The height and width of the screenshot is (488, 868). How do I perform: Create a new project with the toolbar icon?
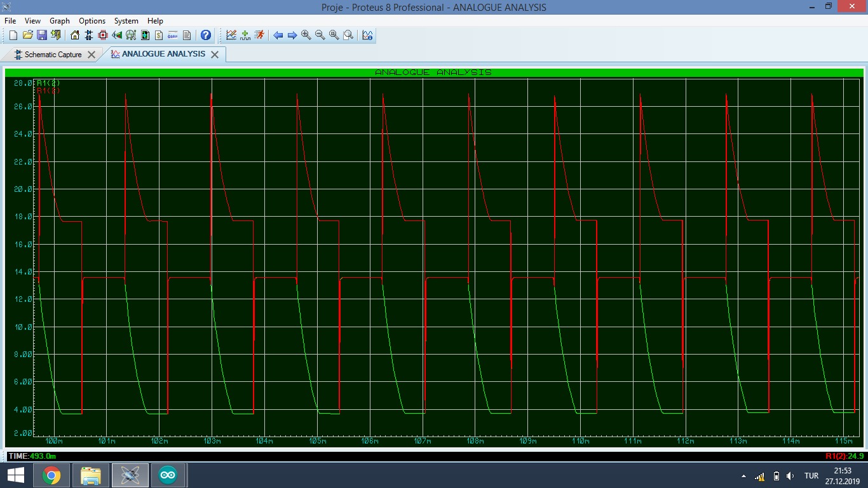tap(13, 36)
